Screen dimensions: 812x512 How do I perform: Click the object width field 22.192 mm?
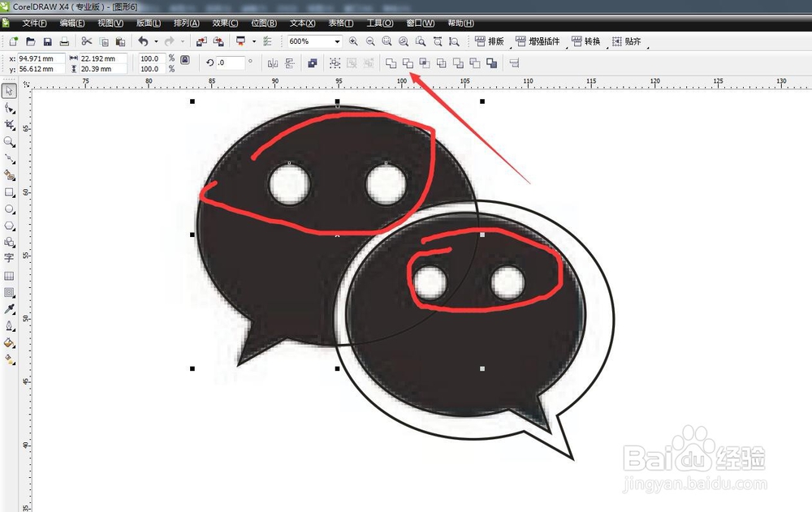click(x=103, y=58)
